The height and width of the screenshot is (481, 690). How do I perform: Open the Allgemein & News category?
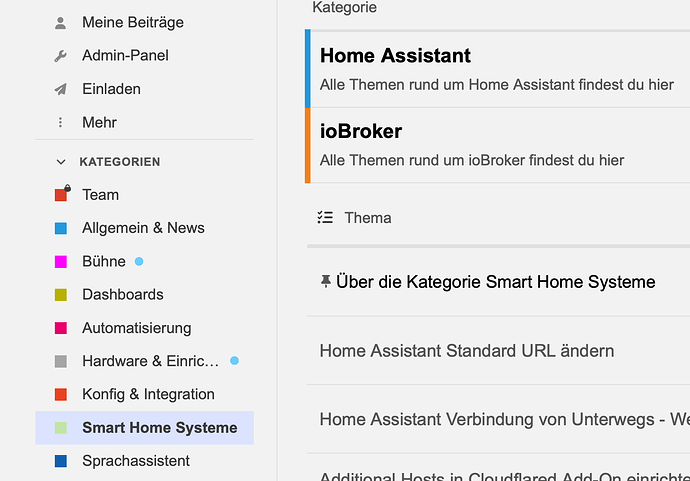144,228
